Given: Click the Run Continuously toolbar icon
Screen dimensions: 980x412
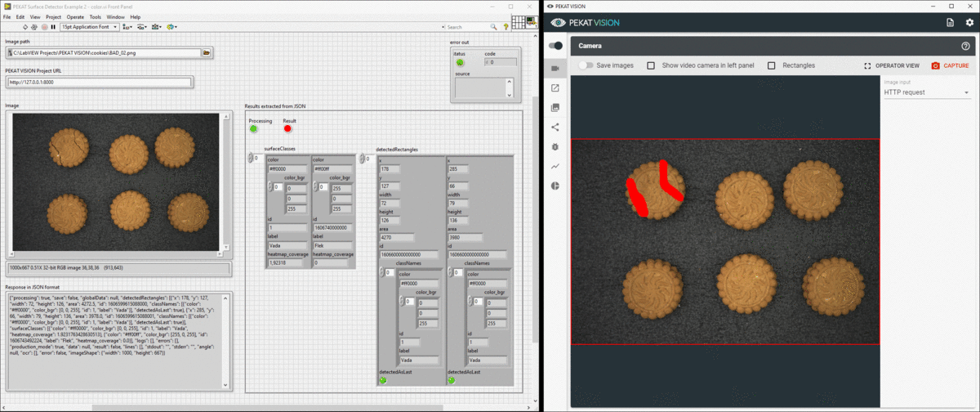Looking at the screenshot, I should tap(34, 27).
